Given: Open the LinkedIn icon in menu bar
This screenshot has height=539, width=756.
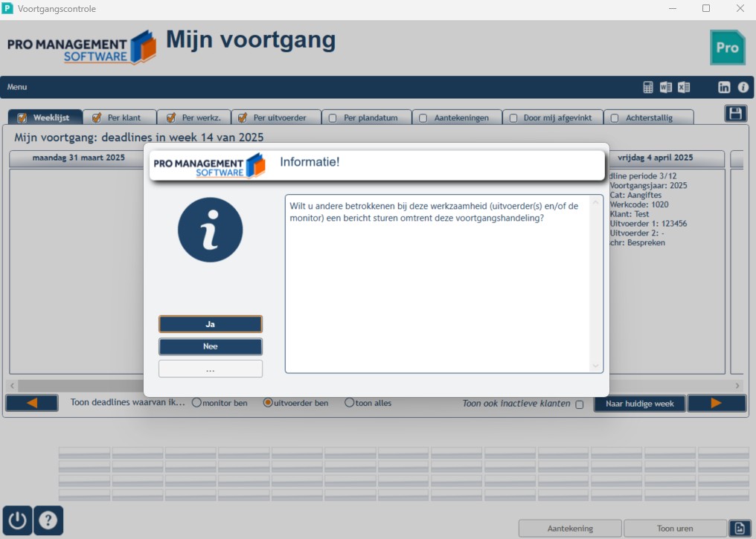Looking at the screenshot, I should (724, 87).
